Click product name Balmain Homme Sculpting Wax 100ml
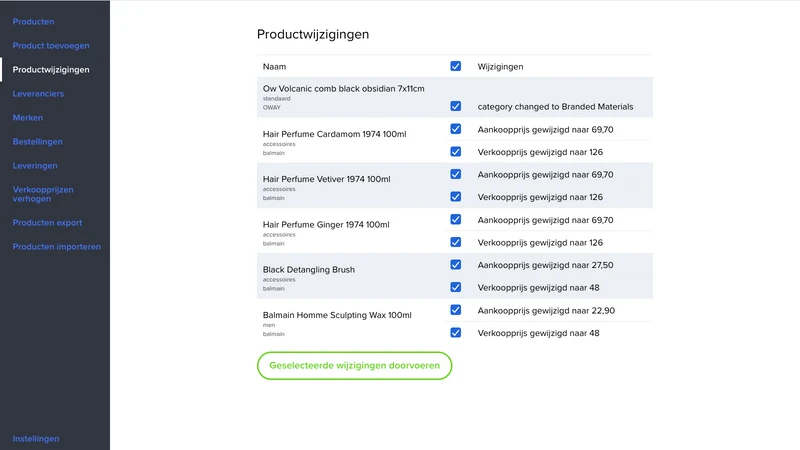The height and width of the screenshot is (450, 800). [337, 315]
